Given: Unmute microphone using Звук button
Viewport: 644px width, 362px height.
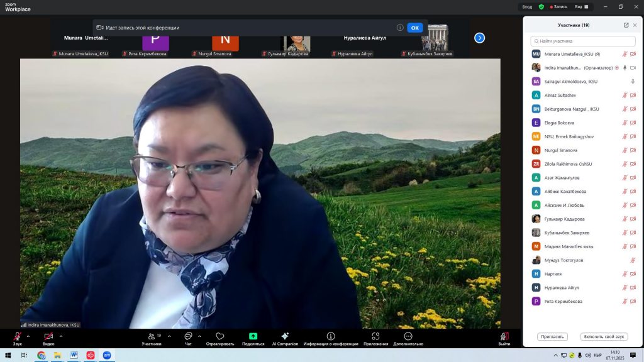Looking at the screenshot, I should [x=17, y=336].
